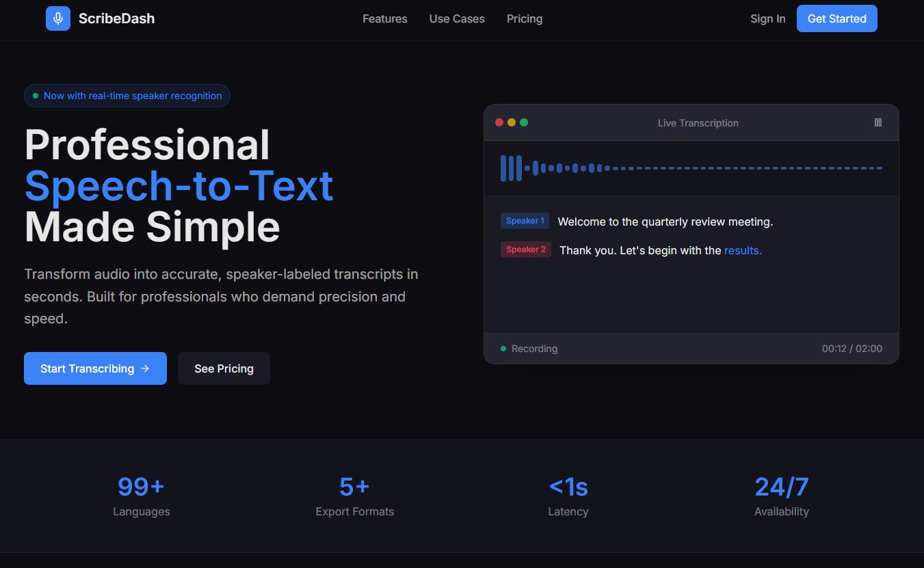Click the "Made Simple" headline line
The width and height of the screenshot is (924, 568).
tap(152, 226)
